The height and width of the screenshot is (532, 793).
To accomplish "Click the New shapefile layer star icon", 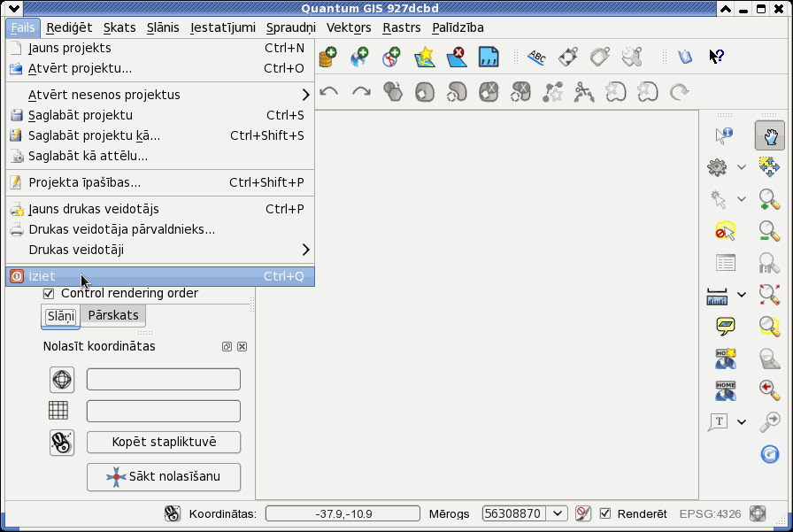I will coord(424,57).
